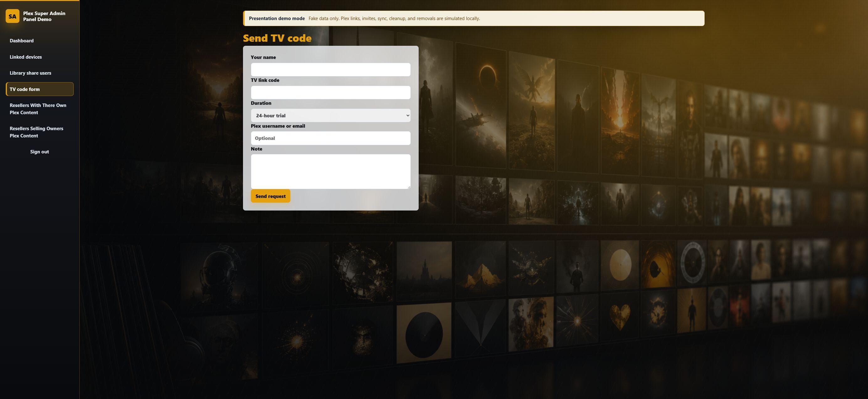Open the Duration dropdown

[x=331, y=115]
